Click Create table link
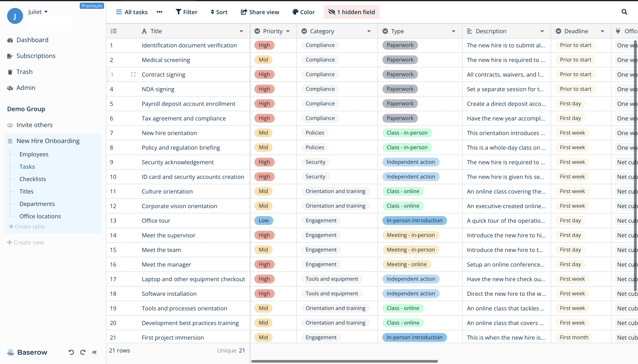This screenshot has height=364, width=638. [x=27, y=227]
